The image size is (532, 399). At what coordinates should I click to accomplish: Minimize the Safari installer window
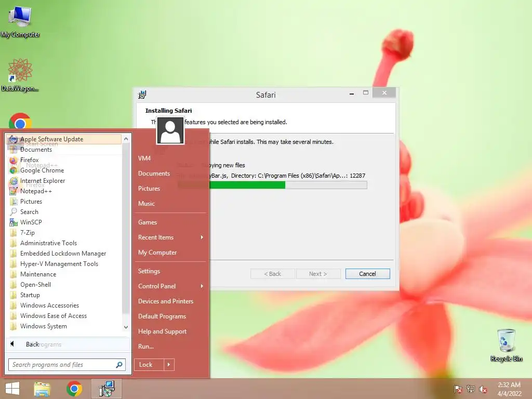[352, 94]
